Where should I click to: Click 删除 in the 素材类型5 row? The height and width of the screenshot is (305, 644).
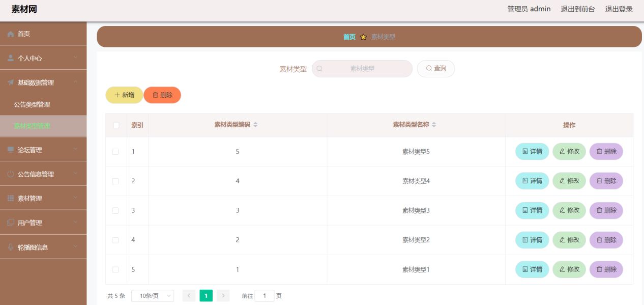pyautogui.click(x=606, y=152)
